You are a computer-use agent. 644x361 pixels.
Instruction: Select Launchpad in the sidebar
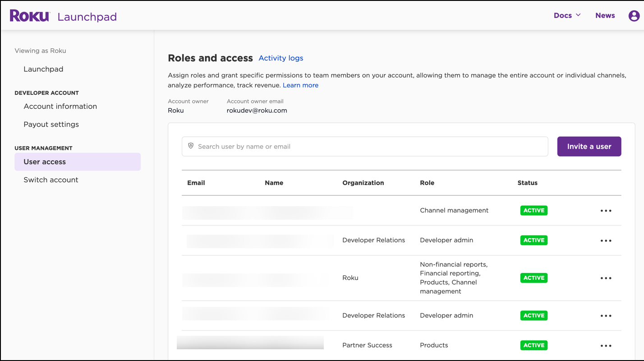(43, 69)
